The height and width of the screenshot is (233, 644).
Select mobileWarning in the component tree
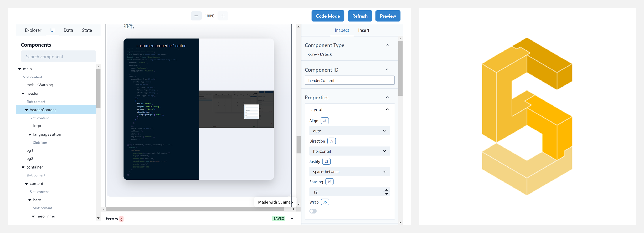coord(40,85)
